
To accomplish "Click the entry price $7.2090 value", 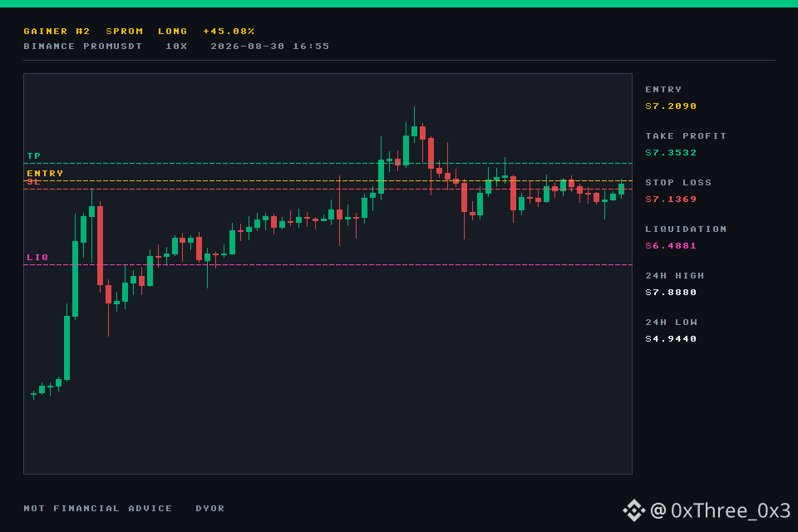I will tap(671, 106).
